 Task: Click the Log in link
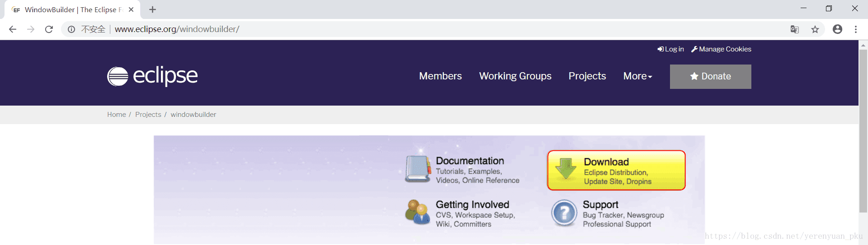670,49
